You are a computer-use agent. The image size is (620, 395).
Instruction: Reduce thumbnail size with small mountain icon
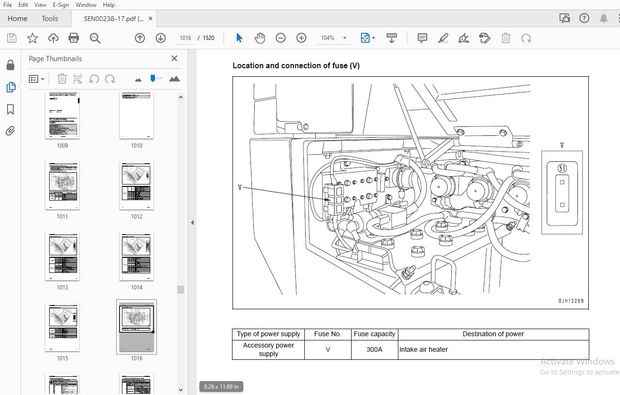138,79
